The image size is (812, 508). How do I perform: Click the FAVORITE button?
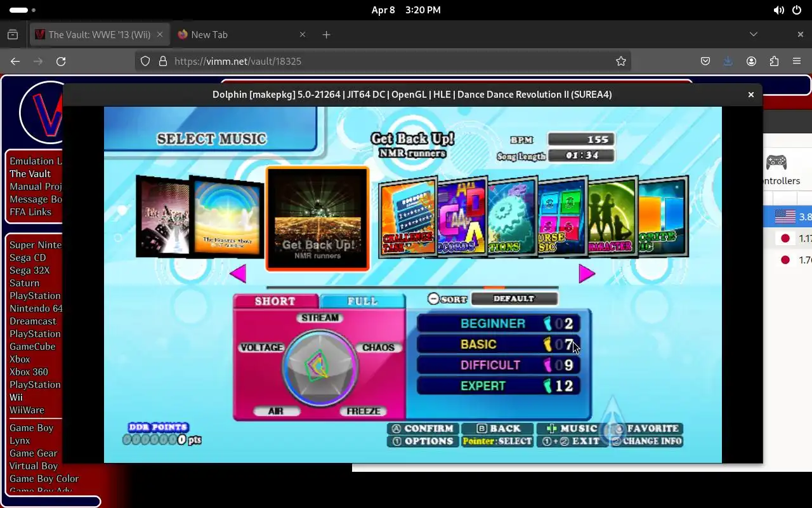[646, 429]
